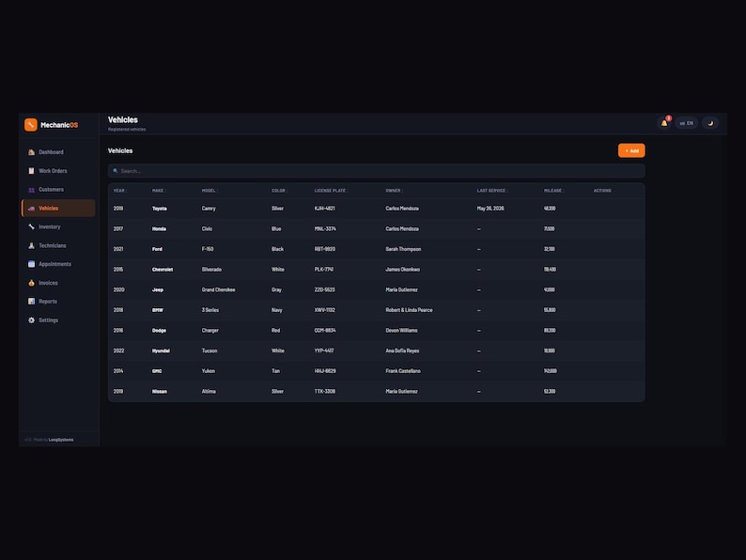Viewport: 746px width, 560px height.
Task: Click owner Ana Sofia Reyes
Action: pos(402,351)
